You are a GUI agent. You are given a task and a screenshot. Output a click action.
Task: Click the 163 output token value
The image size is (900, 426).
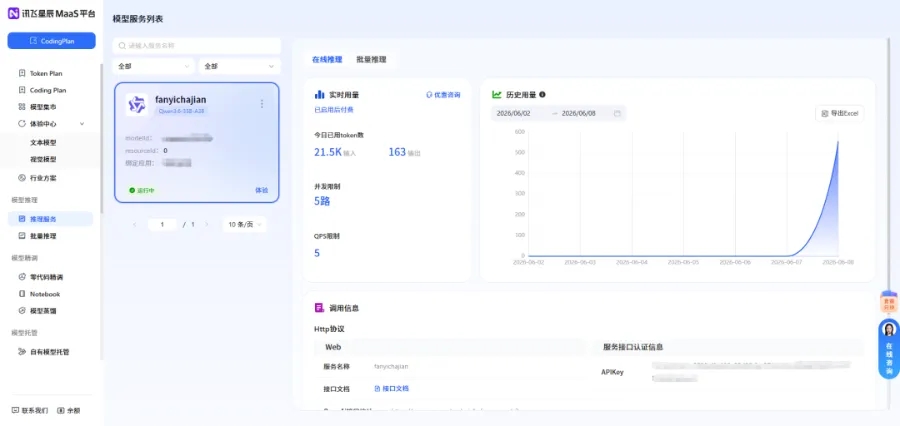[397, 152]
